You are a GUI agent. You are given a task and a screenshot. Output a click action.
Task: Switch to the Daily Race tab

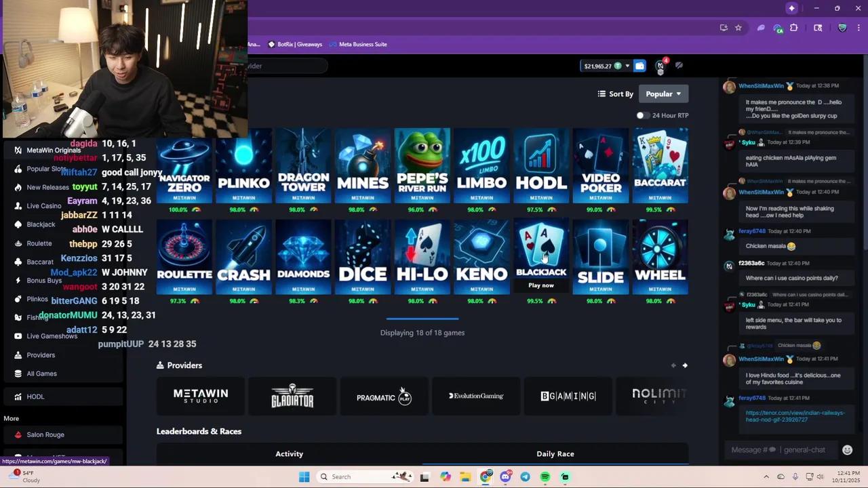point(555,454)
